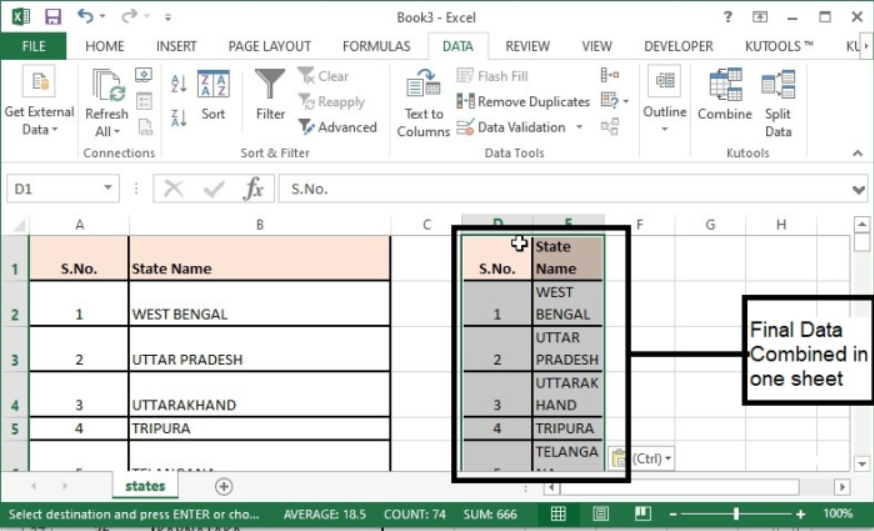Screen dimensions: 874x531
Task: Click the Save icon in quick access toolbar
Action: 53,17
